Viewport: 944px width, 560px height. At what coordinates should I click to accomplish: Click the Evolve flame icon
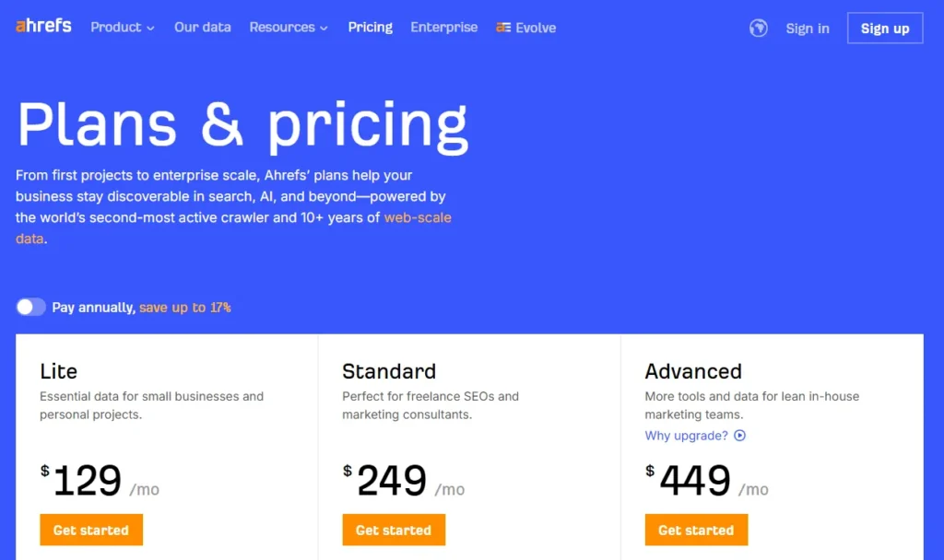click(501, 28)
